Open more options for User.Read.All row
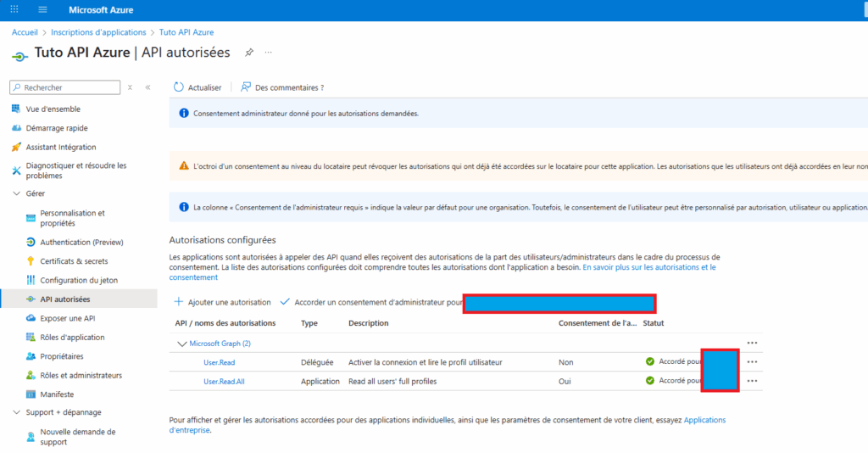 [x=753, y=381]
